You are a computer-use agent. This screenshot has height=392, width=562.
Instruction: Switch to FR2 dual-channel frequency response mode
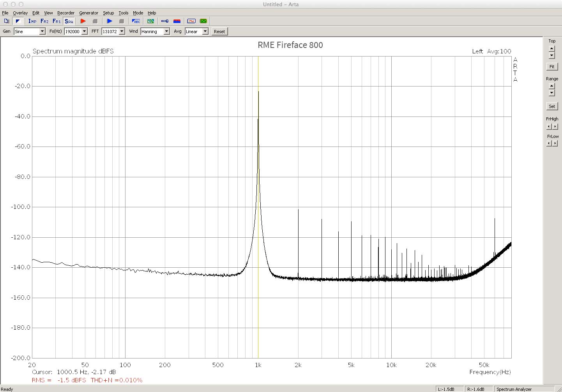[44, 21]
